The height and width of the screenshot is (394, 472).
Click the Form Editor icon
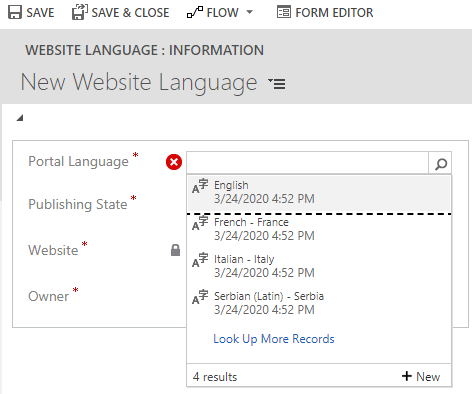284,12
